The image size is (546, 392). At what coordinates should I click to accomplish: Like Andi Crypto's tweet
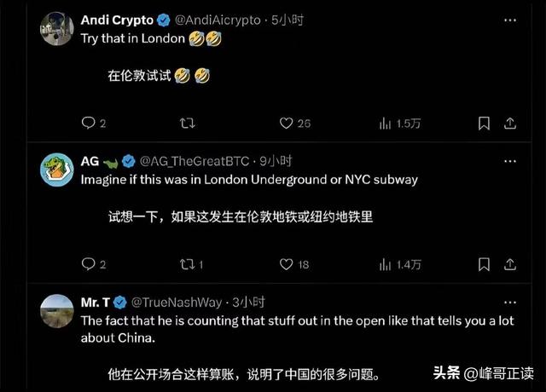click(287, 124)
